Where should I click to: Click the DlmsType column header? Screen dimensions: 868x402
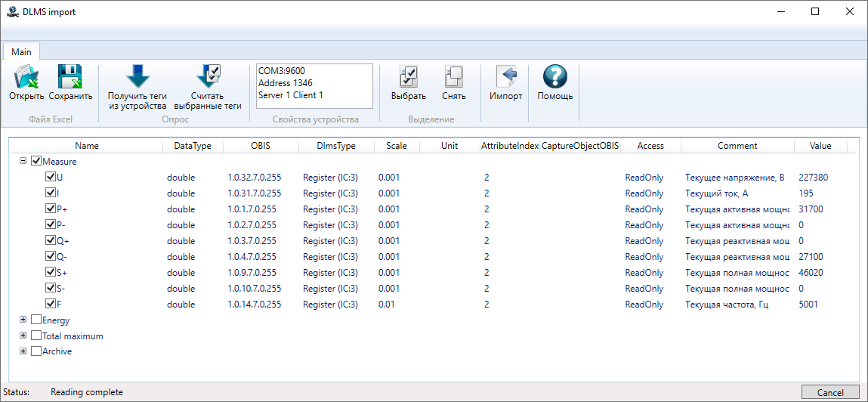(x=336, y=146)
